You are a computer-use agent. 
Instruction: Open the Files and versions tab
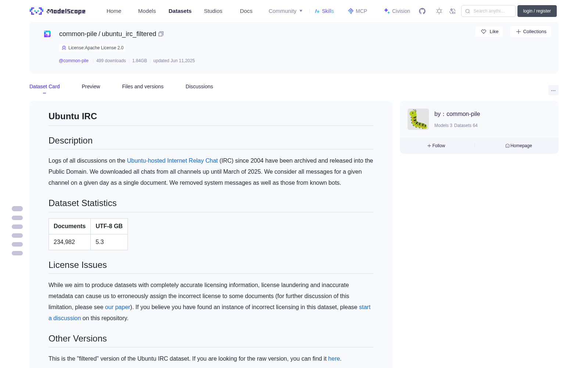[x=143, y=86]
